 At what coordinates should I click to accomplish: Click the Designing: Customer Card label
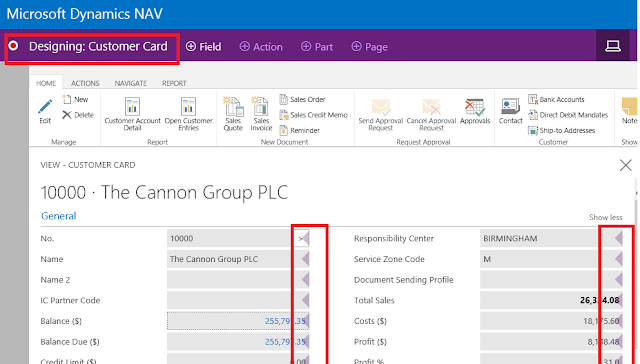[x=98, y=47]
